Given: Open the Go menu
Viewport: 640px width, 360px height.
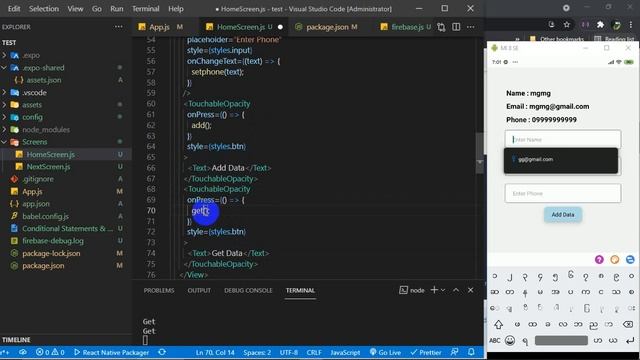Looking at the screenshot, I should (97, 9).
